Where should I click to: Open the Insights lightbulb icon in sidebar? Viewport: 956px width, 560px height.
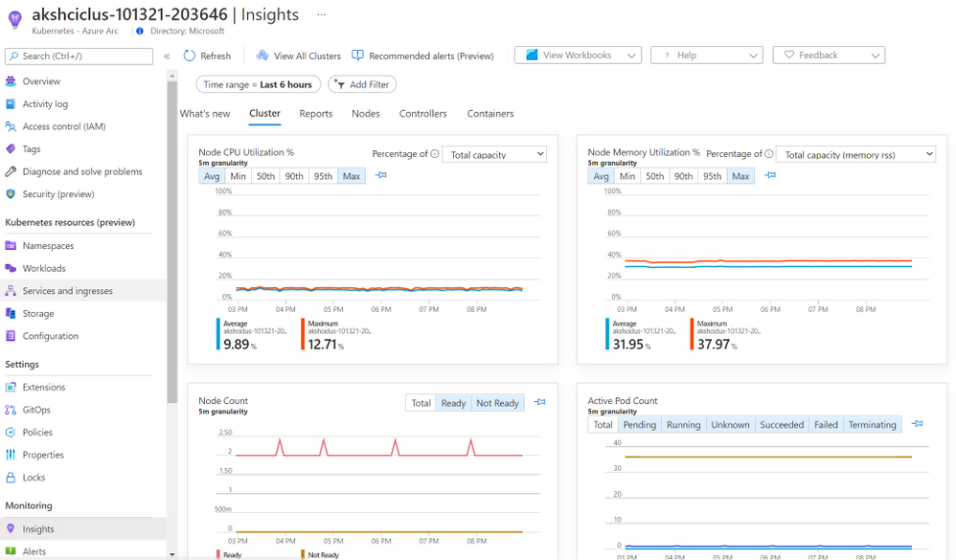(11, 529)
